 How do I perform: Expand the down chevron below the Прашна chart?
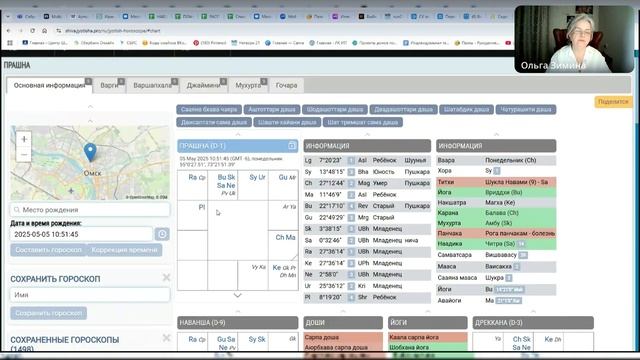click(238, 295)
